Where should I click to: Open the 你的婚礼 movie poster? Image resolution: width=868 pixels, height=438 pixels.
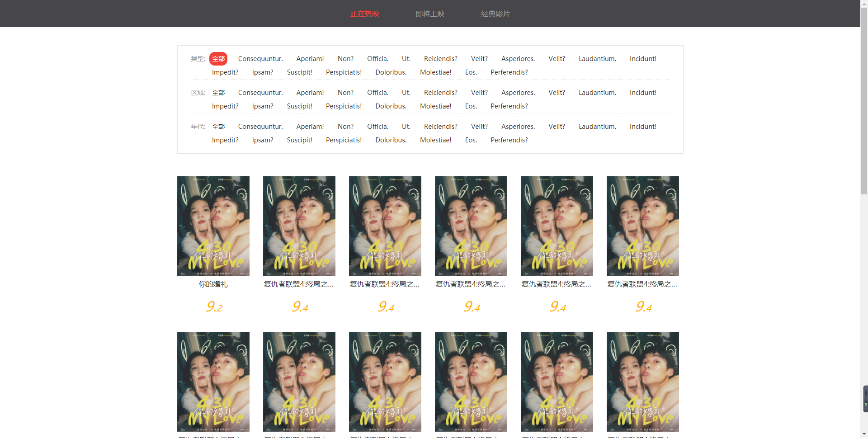pyautogui.click(x=213, y=226)
